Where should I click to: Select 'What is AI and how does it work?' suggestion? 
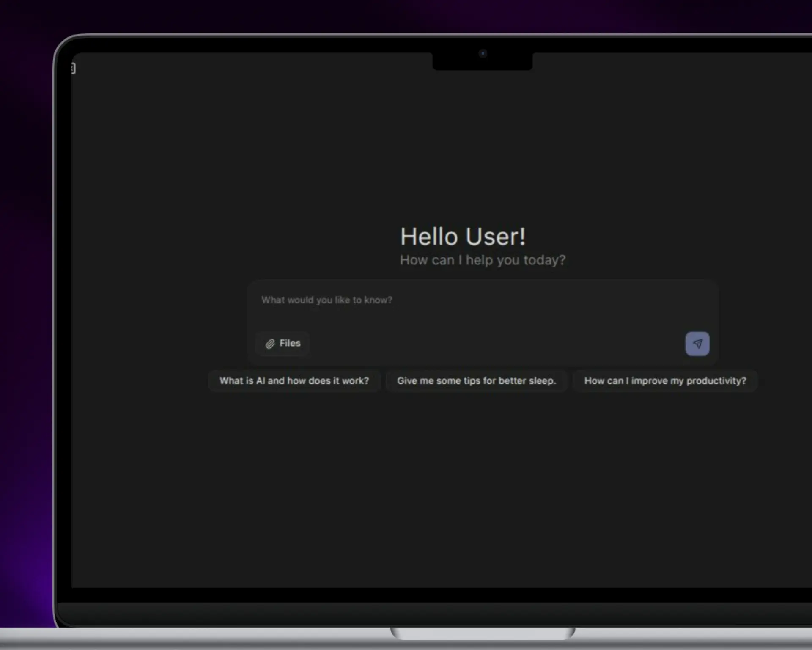pyautogui.click(x=294, y=381)
